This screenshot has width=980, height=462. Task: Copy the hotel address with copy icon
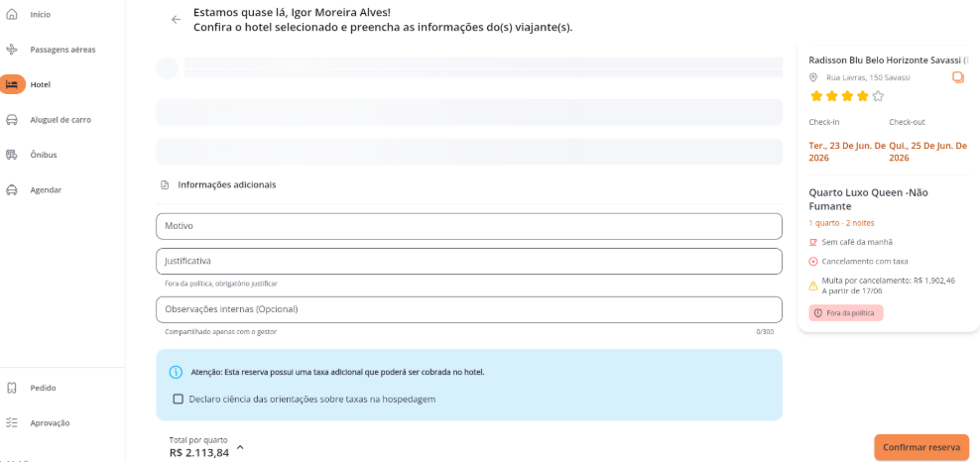(957, 77)
